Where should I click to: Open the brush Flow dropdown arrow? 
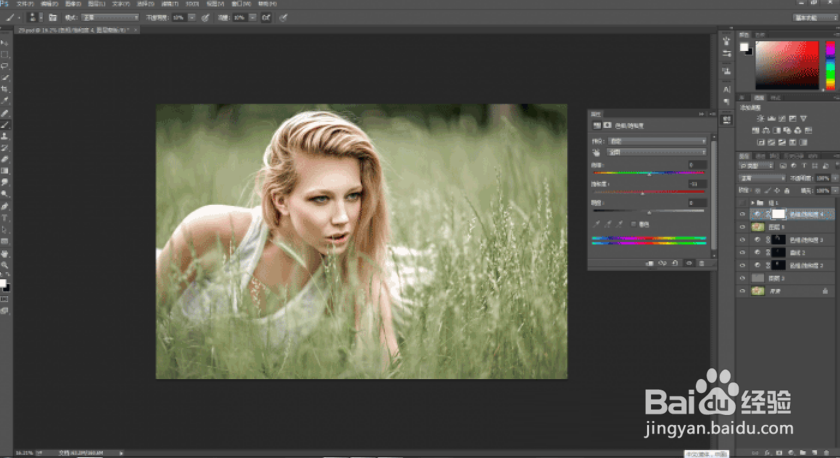click(252, 18)
